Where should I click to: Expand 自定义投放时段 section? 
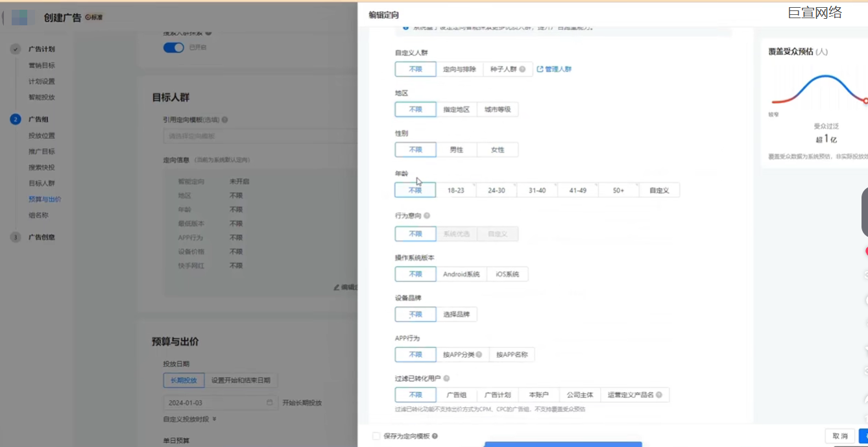point(190,419)
